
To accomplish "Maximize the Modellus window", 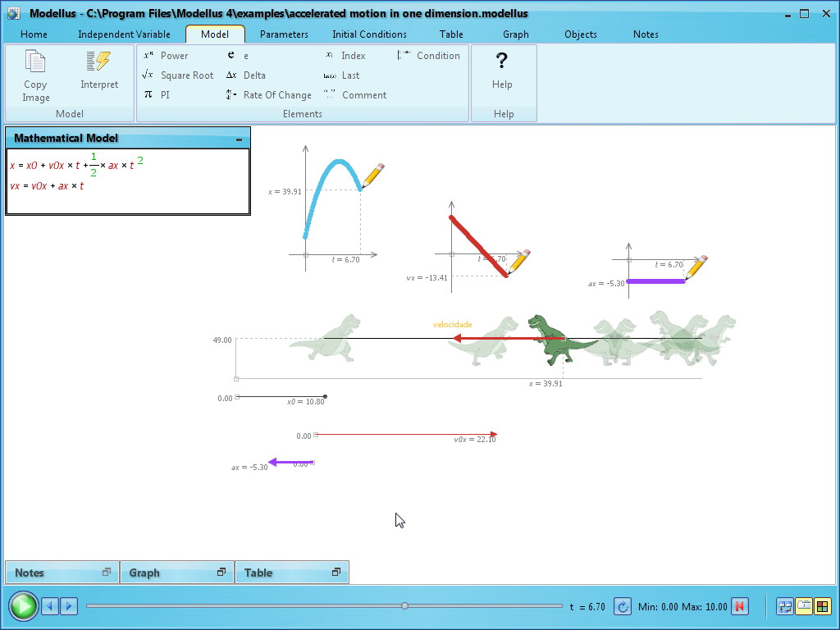I will click(x=804, y=14).
